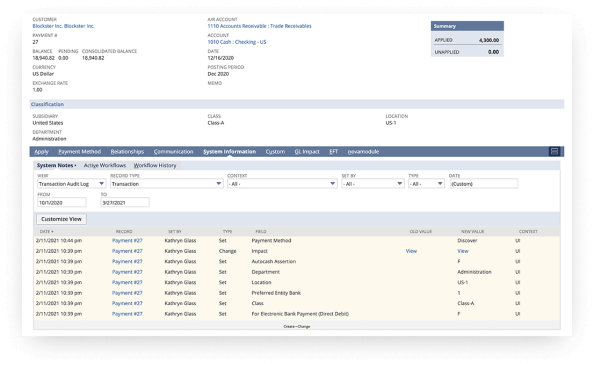Click the Class-A new value cell
594x367 pixels.
point(466,303)
